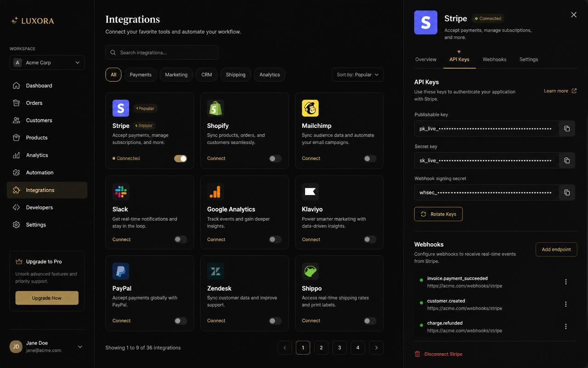This screenshot has height=368, width=588.
Task: Select the API Keys tab
Action: click(459, 59)
